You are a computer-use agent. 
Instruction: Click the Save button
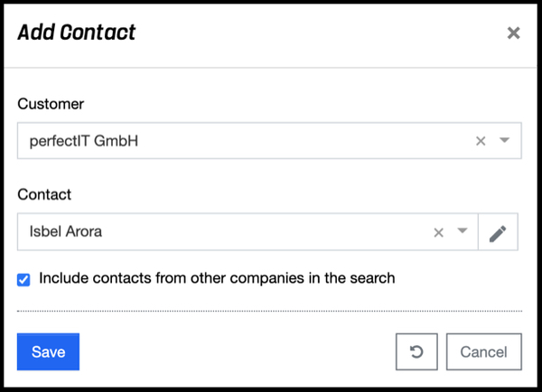(48, 351)
